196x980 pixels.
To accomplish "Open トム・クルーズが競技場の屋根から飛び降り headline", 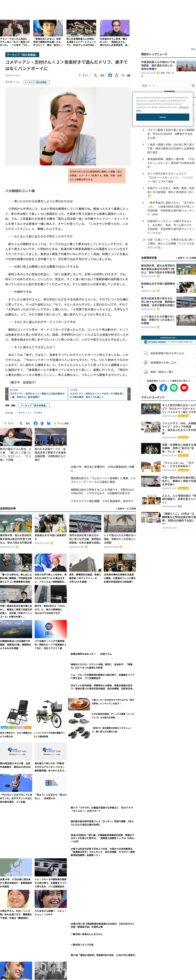I will 102,676.
